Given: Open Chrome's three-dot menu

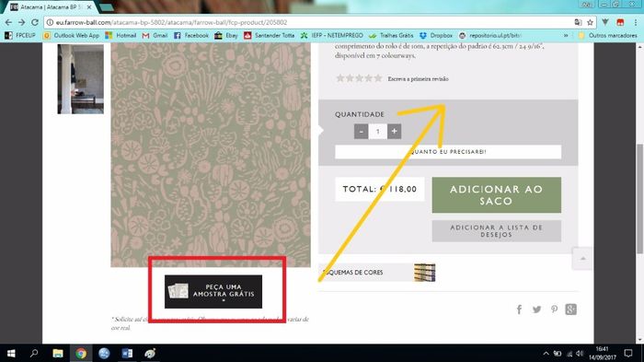Looking at the screenshot, I should [x=636, y=22].
